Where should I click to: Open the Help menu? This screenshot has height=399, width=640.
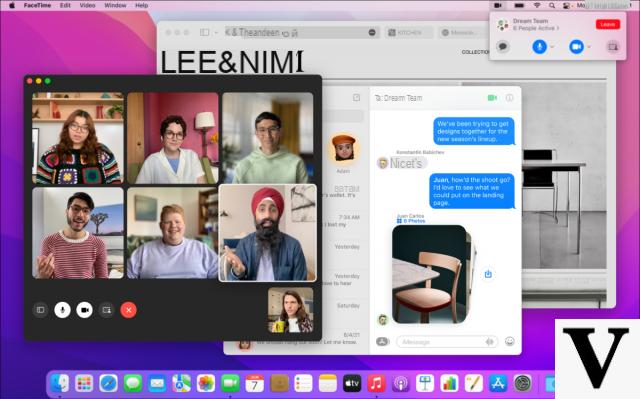141,5
